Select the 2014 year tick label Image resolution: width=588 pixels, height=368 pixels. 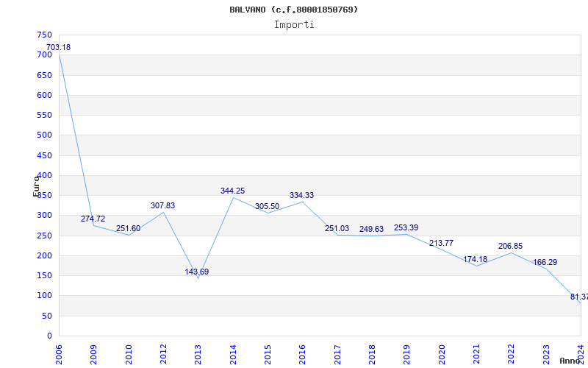coord(233,355)
